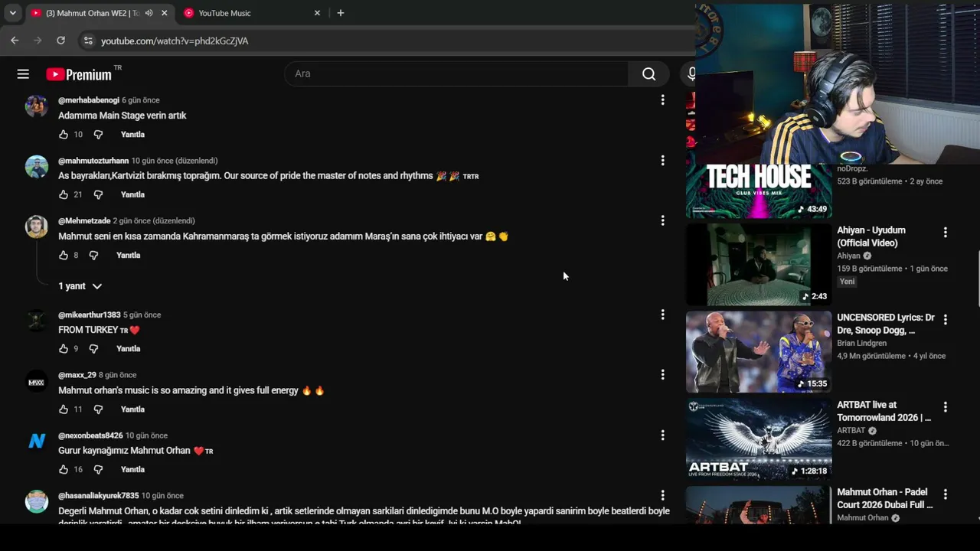Open the Chrome tab search dropdown
The width and height of the screenshot is (980, 551).
pyautogui.click(x=12, y=13)
